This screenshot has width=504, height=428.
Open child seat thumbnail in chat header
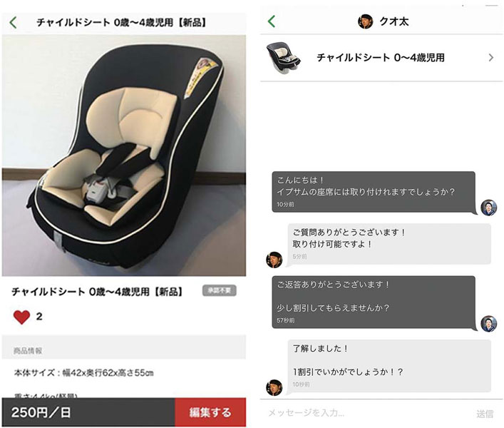coord(283,58)
